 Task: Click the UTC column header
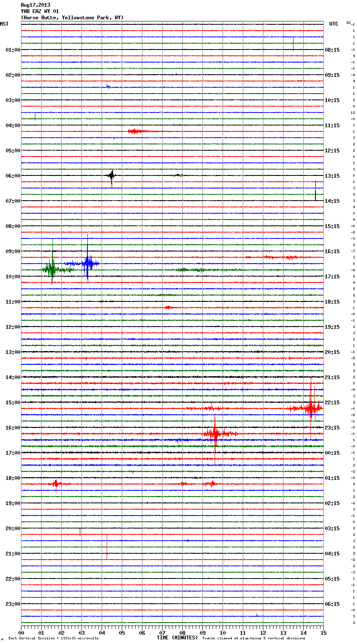coord(334,24)
